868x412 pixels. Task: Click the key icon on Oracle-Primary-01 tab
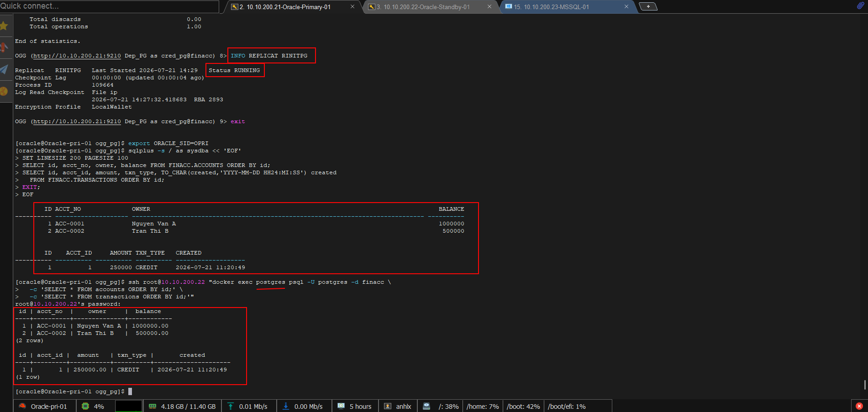[235, 7]
